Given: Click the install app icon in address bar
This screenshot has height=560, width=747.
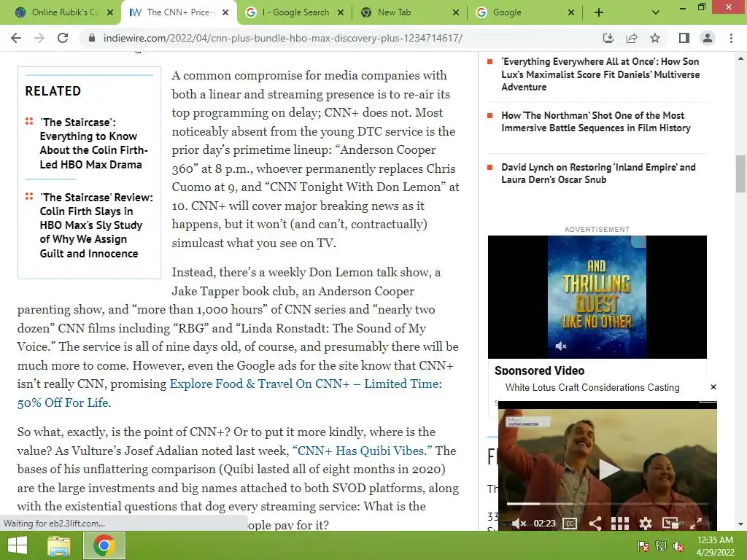Looking at the screenshot, I should 608,38.
